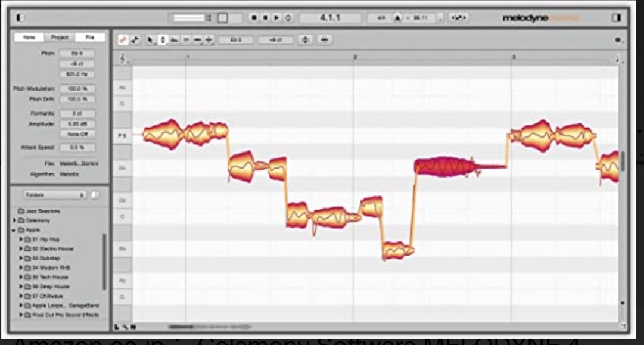Click the Pitch Modulation percentage field
This screenshot has height=345, width=644.
click(77, 89)
